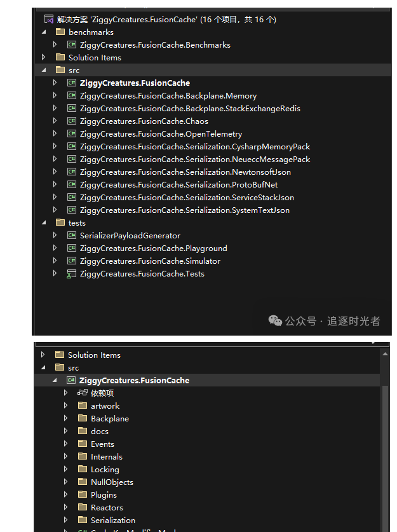Expand the Reactors folder
Image resolution: width=397 pixels, height=532 pixels.
(65, 507)
